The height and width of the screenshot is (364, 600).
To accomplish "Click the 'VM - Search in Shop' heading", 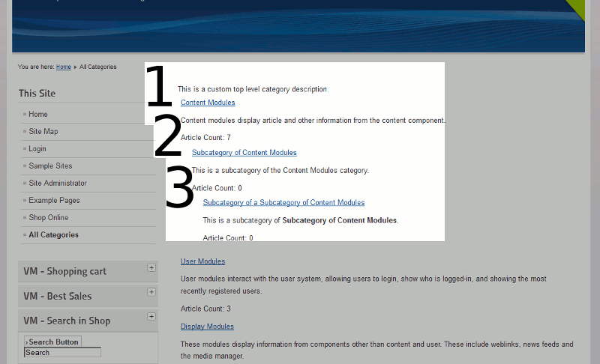I will tap(67, 321).
